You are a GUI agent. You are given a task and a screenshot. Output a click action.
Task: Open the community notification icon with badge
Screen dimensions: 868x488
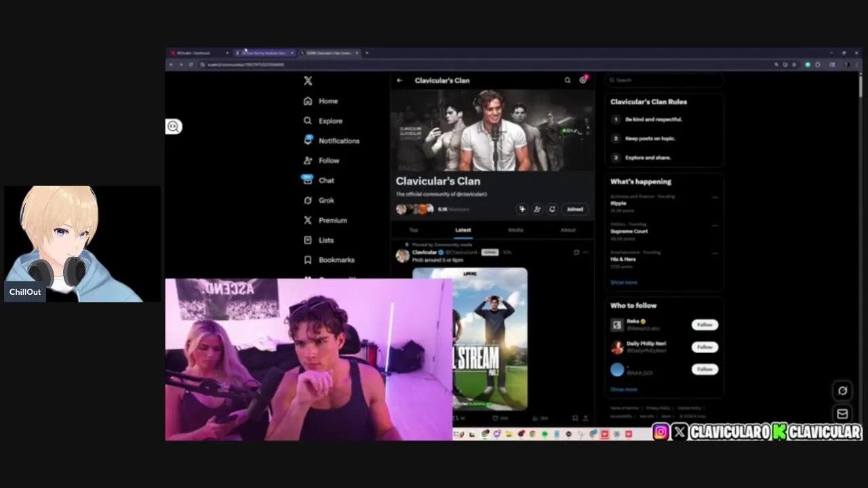point(583,79)
